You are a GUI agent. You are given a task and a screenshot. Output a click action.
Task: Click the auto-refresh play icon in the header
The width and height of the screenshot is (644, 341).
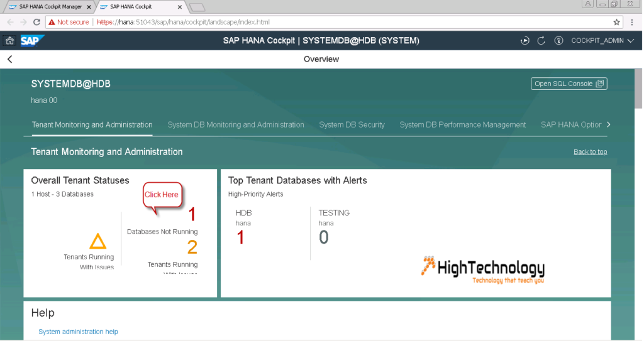pos(525,41)
